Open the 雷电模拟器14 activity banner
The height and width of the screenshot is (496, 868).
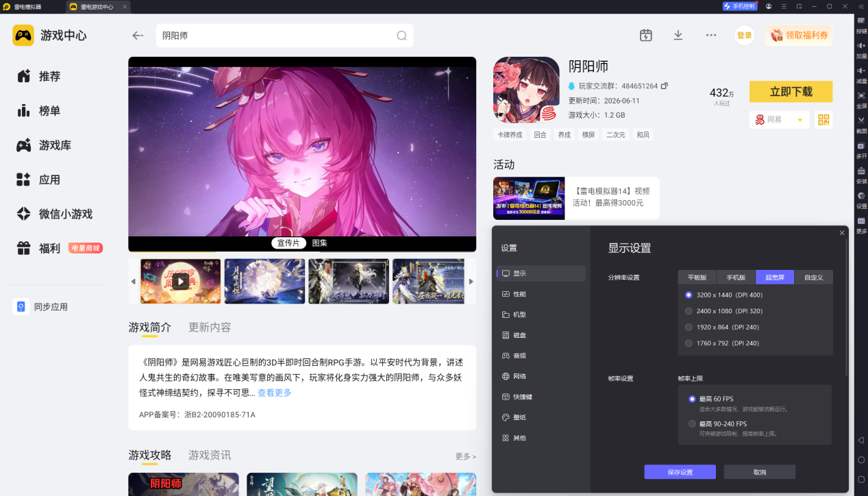pyautogui.click(x=576, y=198)
